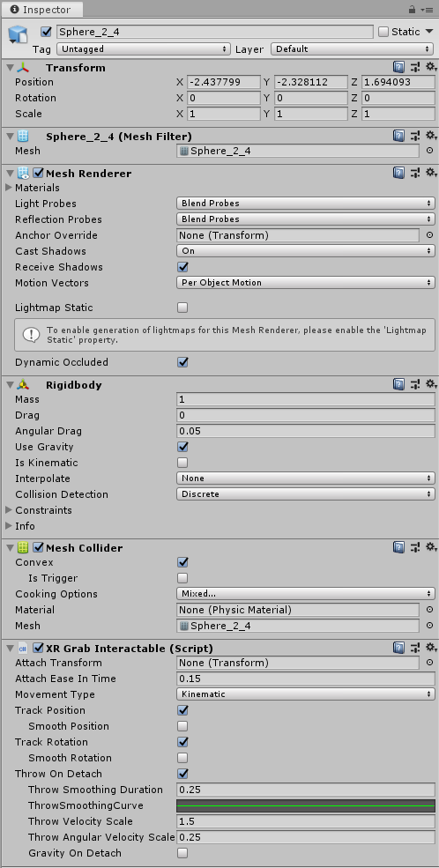Open the Layer dropdown
Viewport: 439px width, 868px height.
[x=353, y=48]
